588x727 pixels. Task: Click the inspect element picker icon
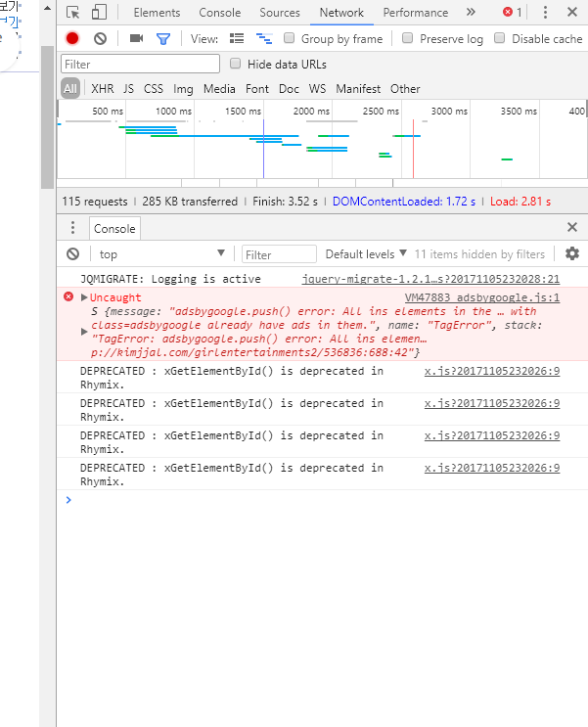72,13
